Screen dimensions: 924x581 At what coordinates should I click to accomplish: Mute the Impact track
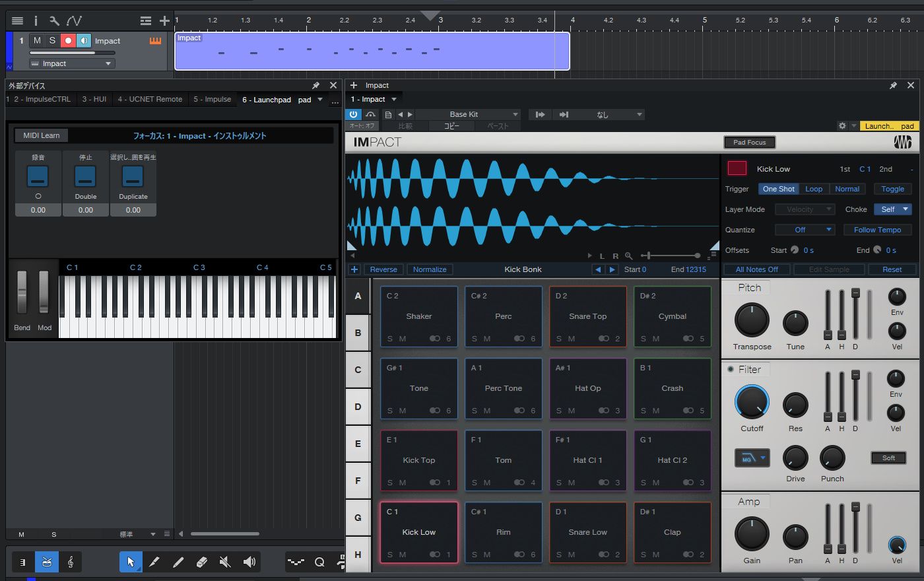[37, 41]
